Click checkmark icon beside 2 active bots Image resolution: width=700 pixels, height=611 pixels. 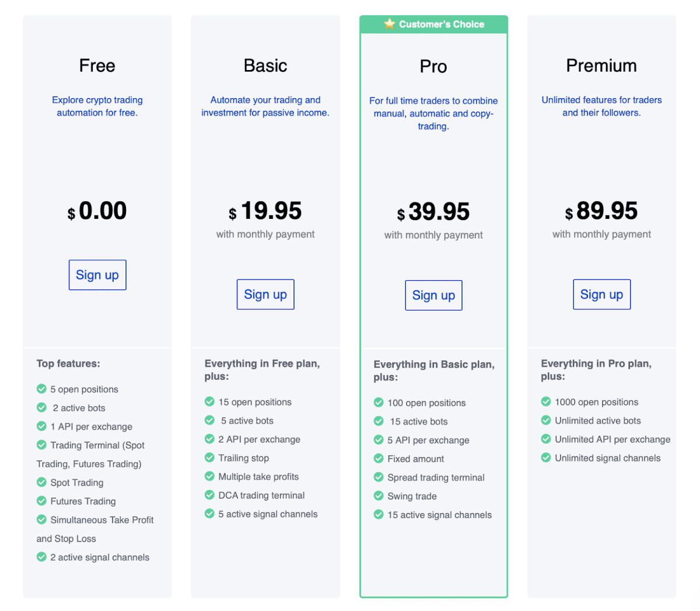pyautogui.click(x=41, y=407)
